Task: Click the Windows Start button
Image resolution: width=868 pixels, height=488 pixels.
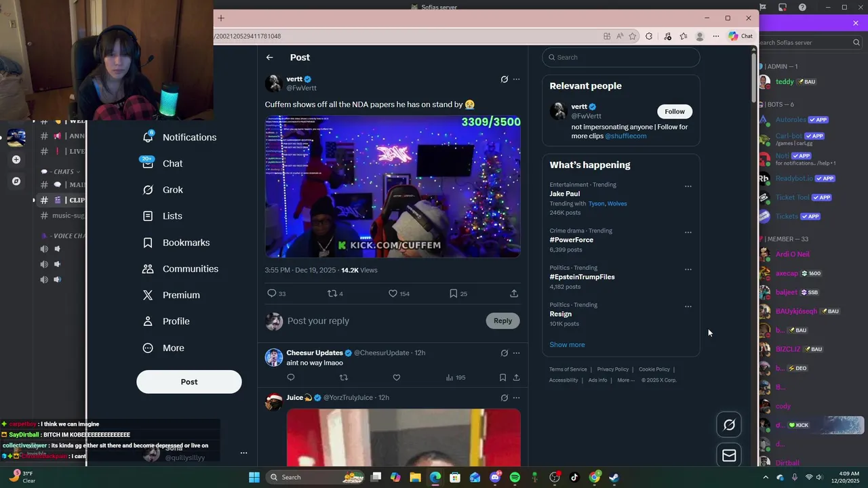Action: (254, 477)
